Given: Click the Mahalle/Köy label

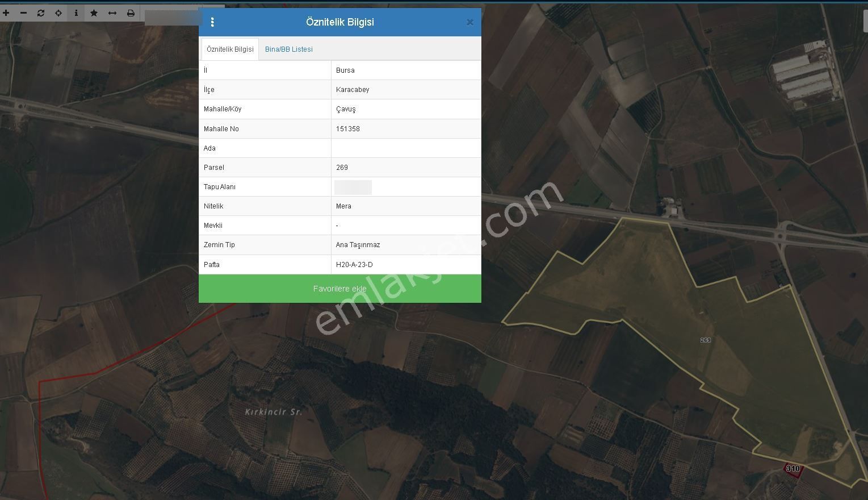Looking at the screenshot, I should pyautogui.click(x=223, y=109).
